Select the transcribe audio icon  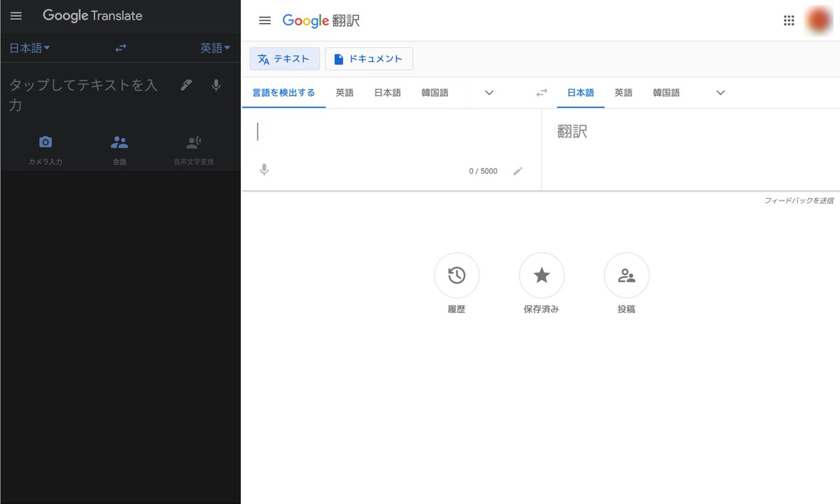tap(193, 141)
